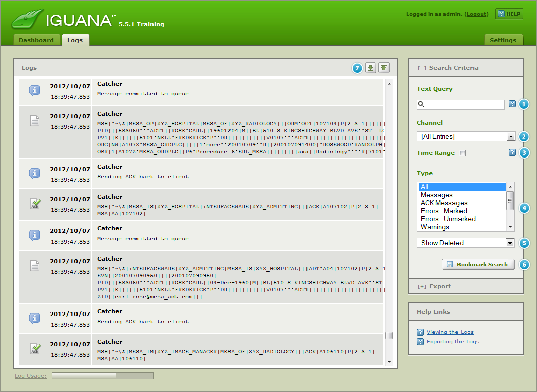
Task: Switch to the Dashboard tab
Action: coord(36,40)
